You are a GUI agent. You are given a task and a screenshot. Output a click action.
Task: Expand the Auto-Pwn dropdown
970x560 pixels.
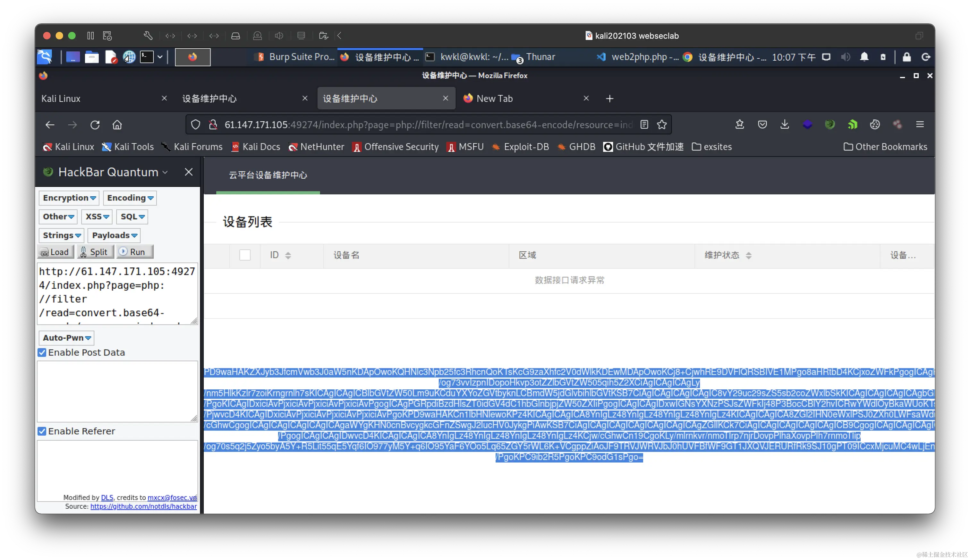(x=66, y=338)
